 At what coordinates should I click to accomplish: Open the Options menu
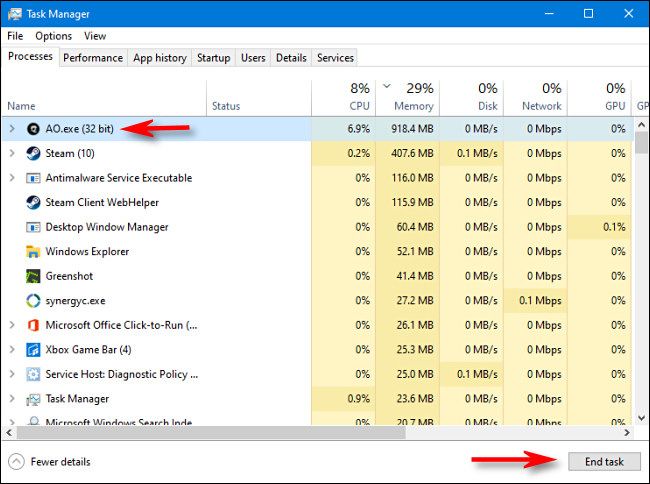[x=53, y=36]
